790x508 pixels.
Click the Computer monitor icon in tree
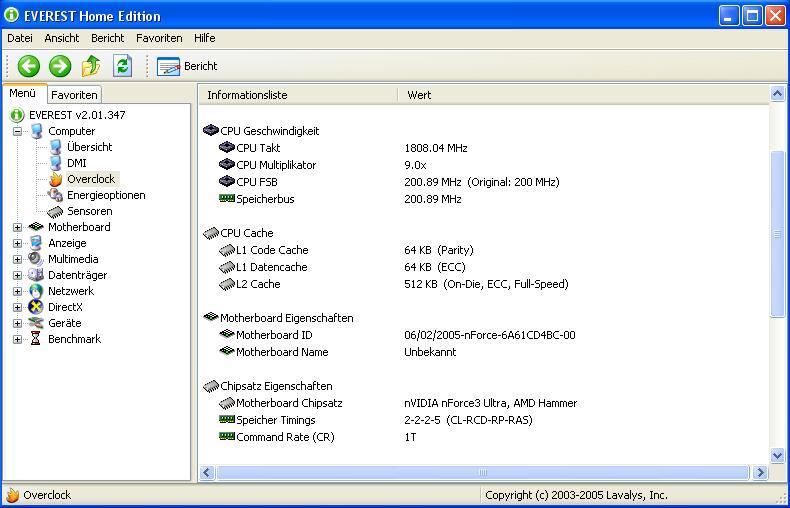click(36, 131)
